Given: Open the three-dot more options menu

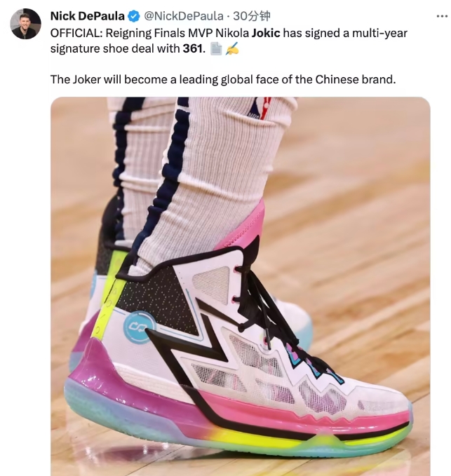Looking at the screenshot, I should point(442,16).
